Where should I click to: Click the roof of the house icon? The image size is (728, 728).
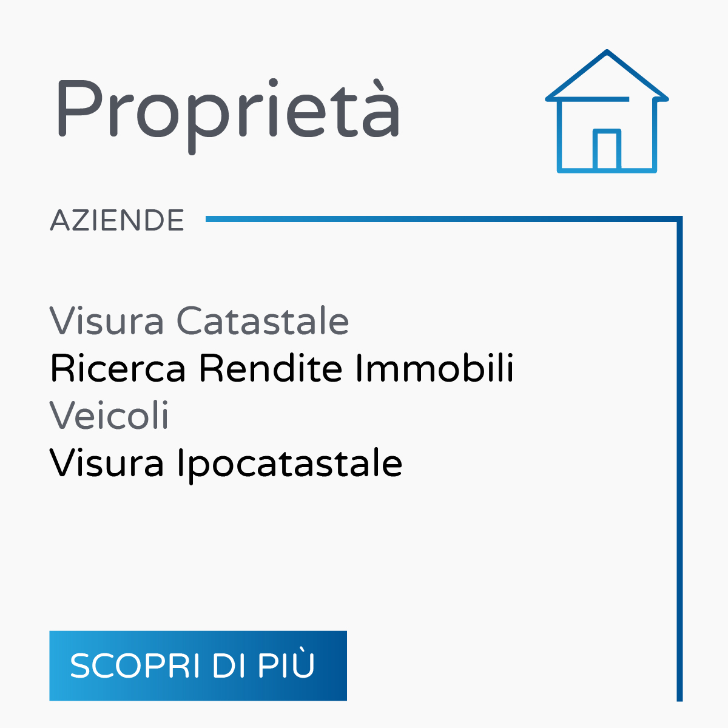607,75
